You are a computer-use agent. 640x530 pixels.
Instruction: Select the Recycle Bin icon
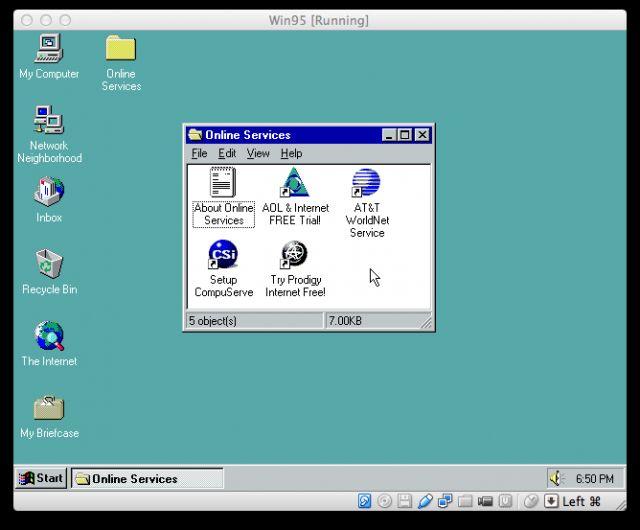(x=48, y=264)
